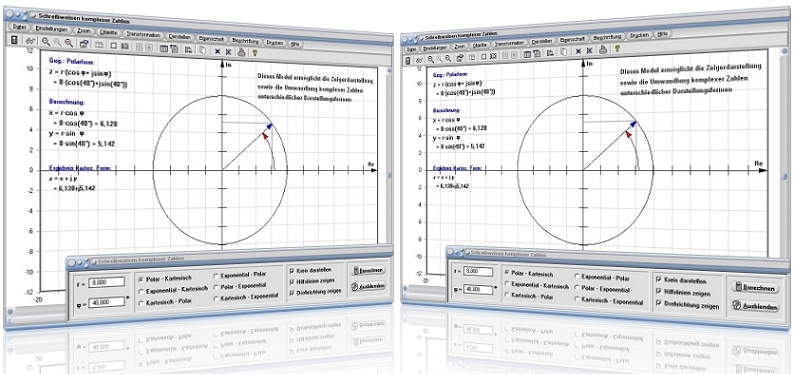Click the table layout icon in left window toolbar

tap(164, 49)
